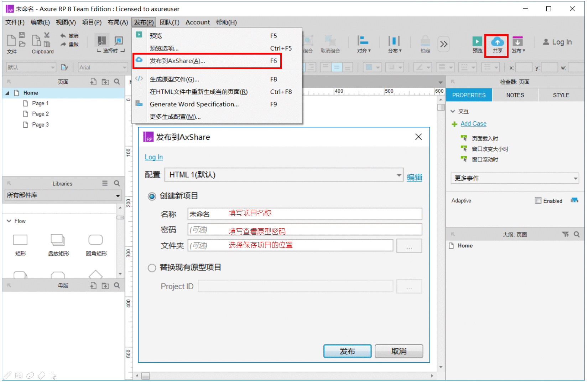Screen dimensions: 588x383
Task: Open the Edit menu
Action: (40, 22)
